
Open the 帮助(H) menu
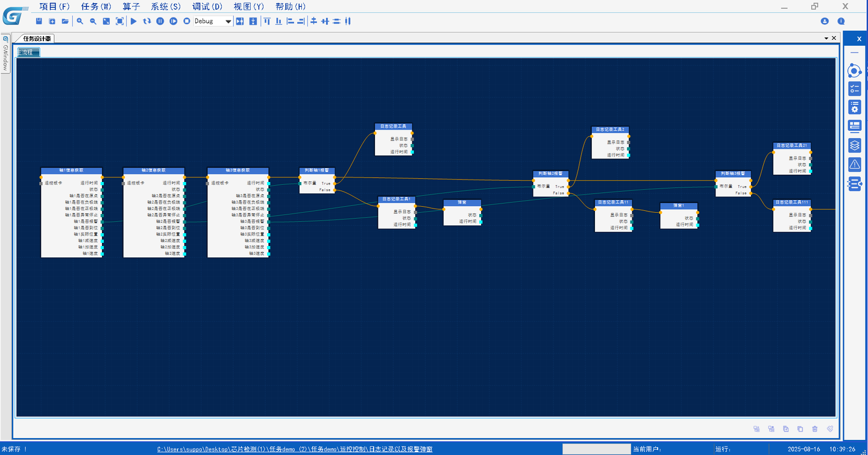(x=291, y=7)
